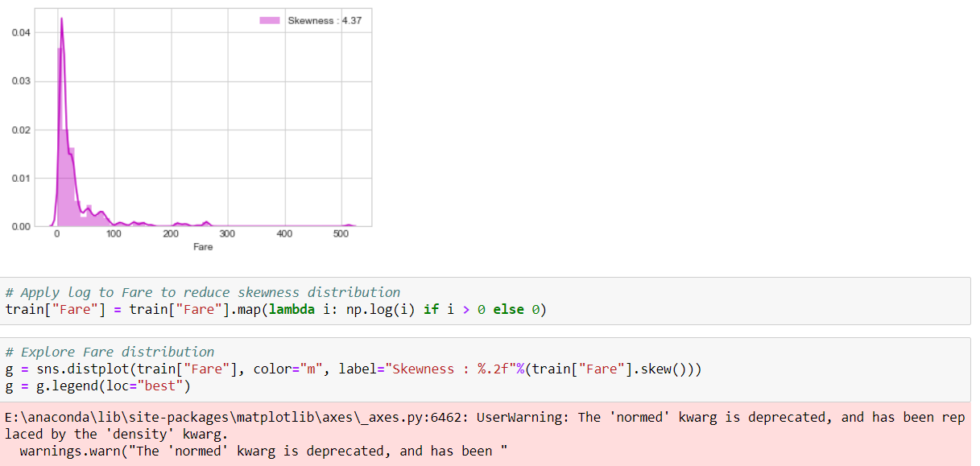This screenshot has height=466, width=980.
Task: Click the 'lambda' keyword in the code
Action: pos(291,310)
